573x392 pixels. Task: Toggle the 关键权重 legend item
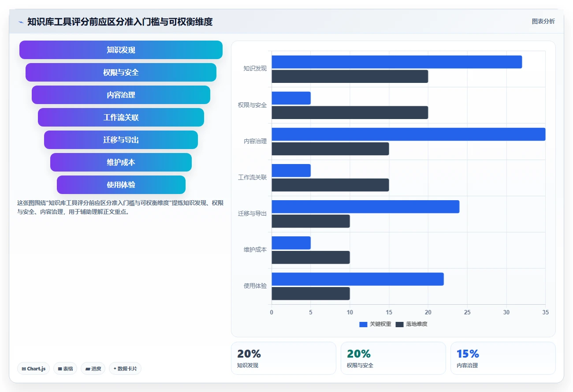(375, 324)
